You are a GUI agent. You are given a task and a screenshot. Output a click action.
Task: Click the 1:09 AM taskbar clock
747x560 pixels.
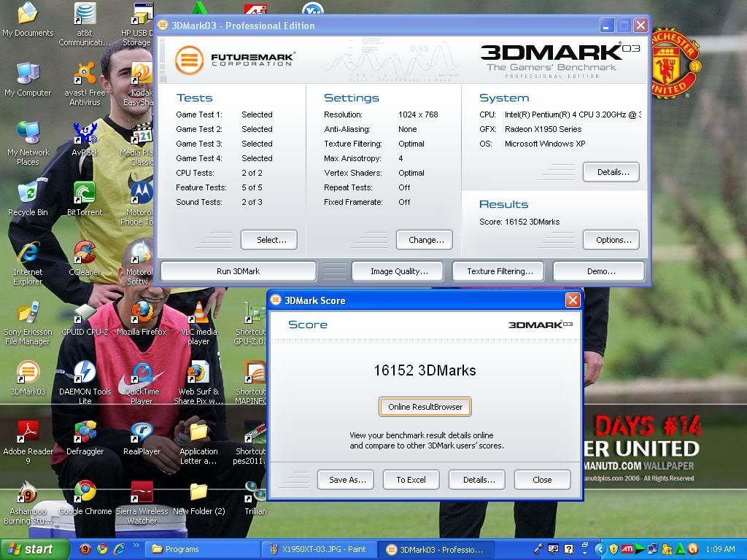point(720,549)
